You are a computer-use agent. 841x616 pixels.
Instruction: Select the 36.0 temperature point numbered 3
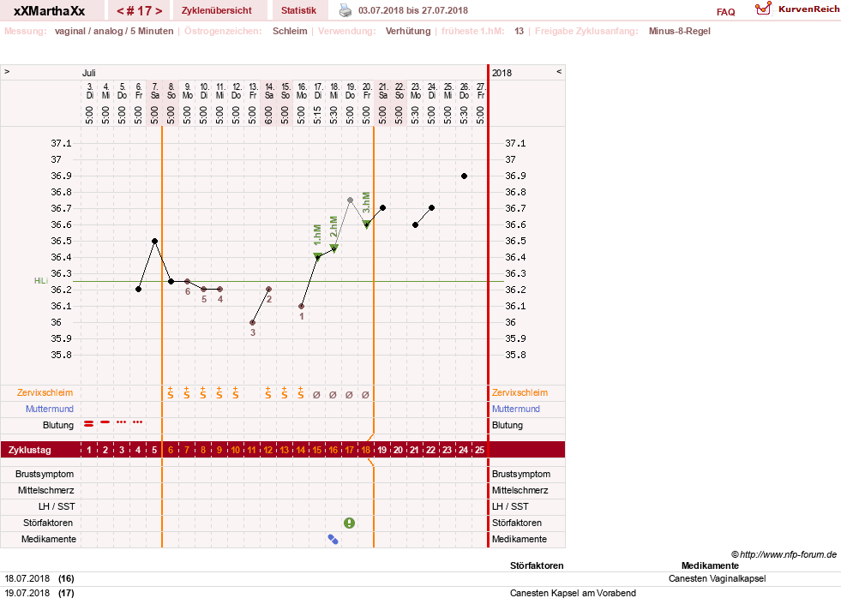tap(252, 323)
